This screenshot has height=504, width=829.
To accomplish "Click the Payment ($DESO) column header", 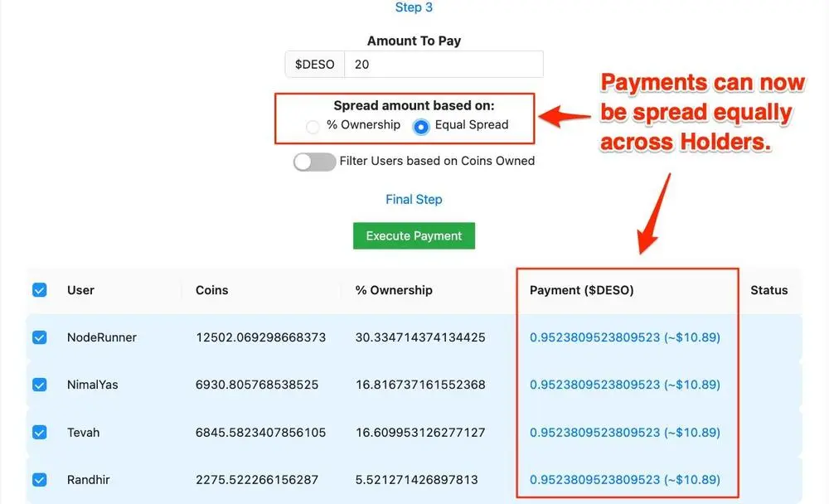I will 581,290.
